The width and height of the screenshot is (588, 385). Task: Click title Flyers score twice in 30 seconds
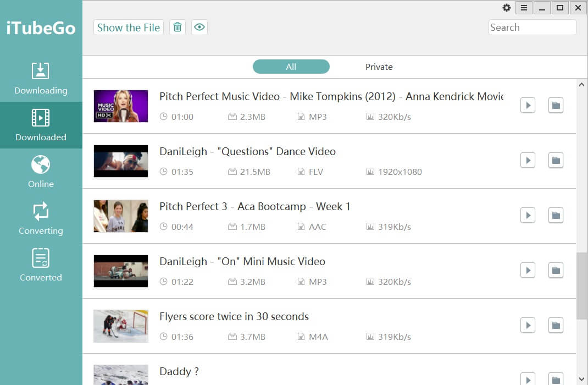click(234, 316)
